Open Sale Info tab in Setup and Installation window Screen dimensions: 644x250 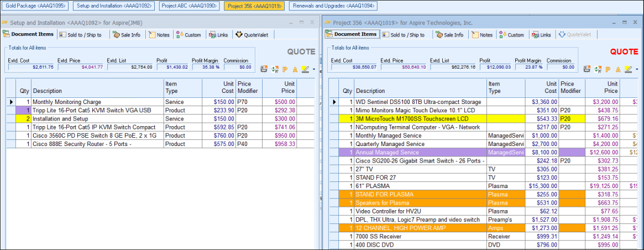click(x=127, y=35)
